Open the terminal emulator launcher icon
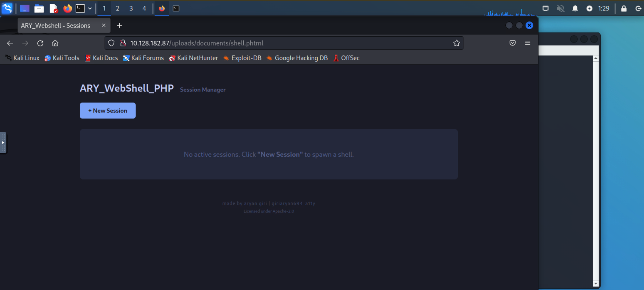 tap(80, 8)
